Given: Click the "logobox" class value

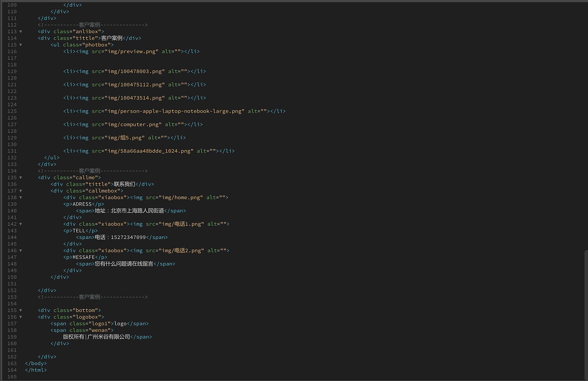Looking at the screenshot, I should click(87, 317).
